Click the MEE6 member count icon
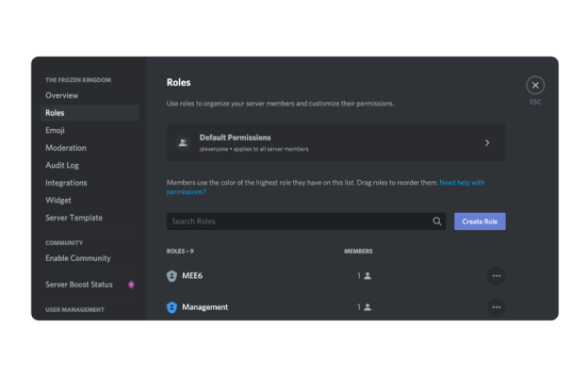The height and width of the screenshot is (377, 588). click(367, 276)
